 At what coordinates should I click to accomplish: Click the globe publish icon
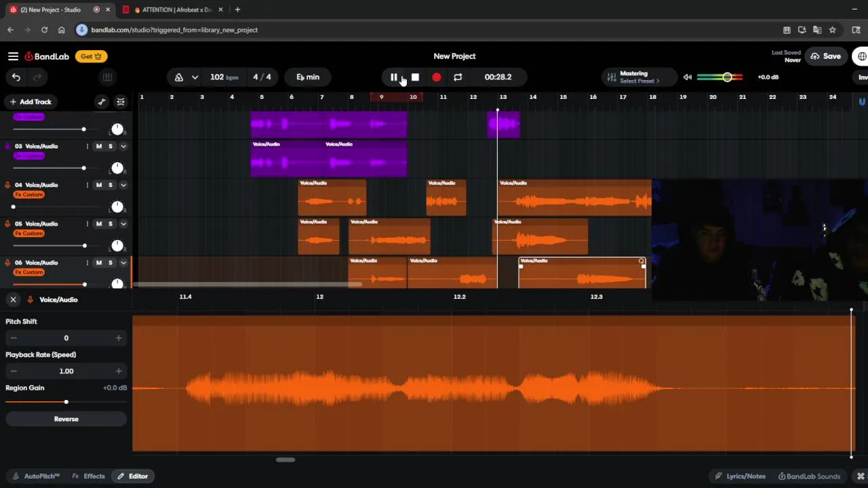point(862,56)
